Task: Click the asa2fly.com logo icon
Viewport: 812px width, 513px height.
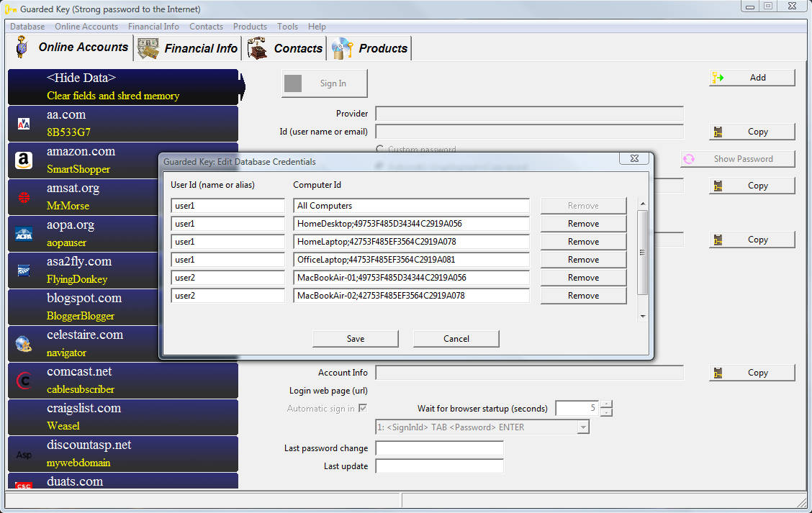Action: tap(24, 271)
